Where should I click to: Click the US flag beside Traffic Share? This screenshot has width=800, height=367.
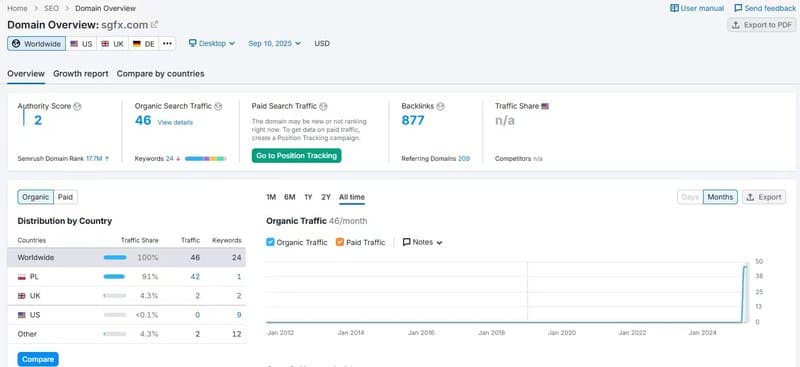[x=545, y=107]
